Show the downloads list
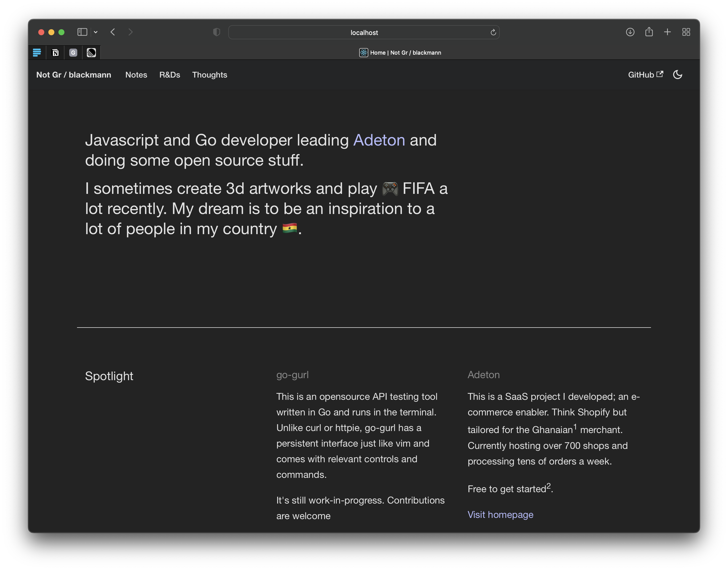This screenshot has height=570, width=728. tap(630, 32)
